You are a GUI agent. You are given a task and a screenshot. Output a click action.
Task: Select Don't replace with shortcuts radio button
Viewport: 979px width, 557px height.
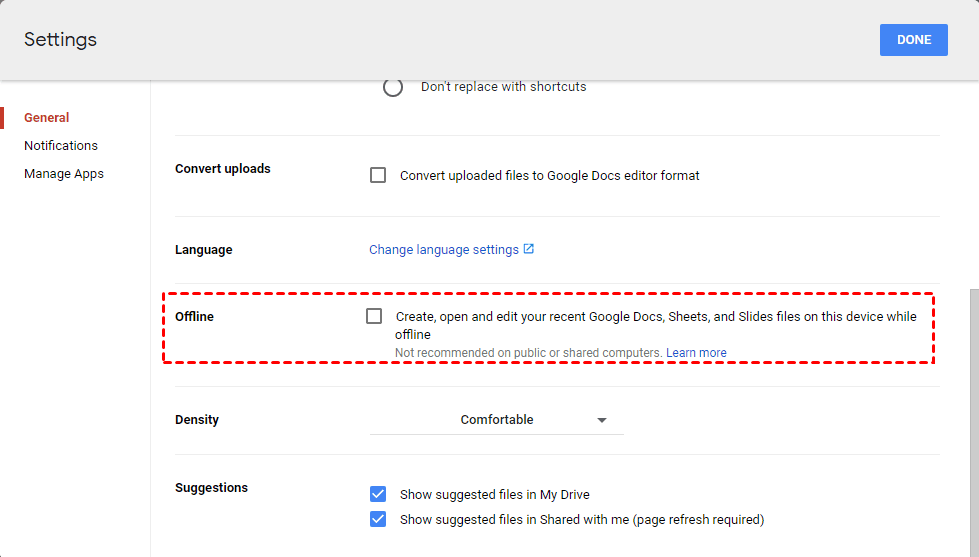coord(393,87)
